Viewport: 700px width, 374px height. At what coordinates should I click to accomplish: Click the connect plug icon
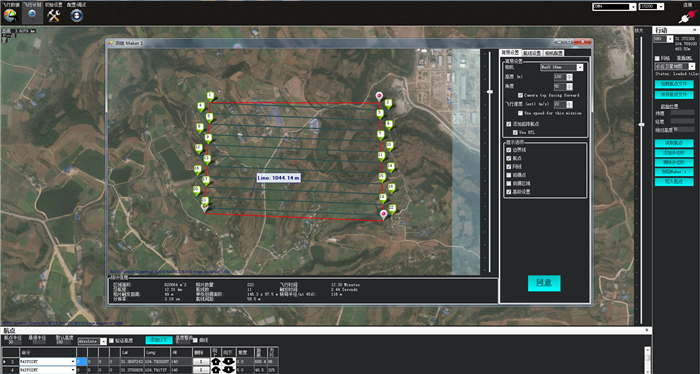686,17
